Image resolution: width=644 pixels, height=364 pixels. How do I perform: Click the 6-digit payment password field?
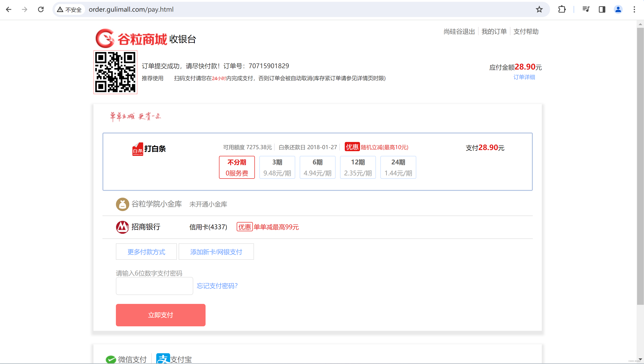point(154,286)
